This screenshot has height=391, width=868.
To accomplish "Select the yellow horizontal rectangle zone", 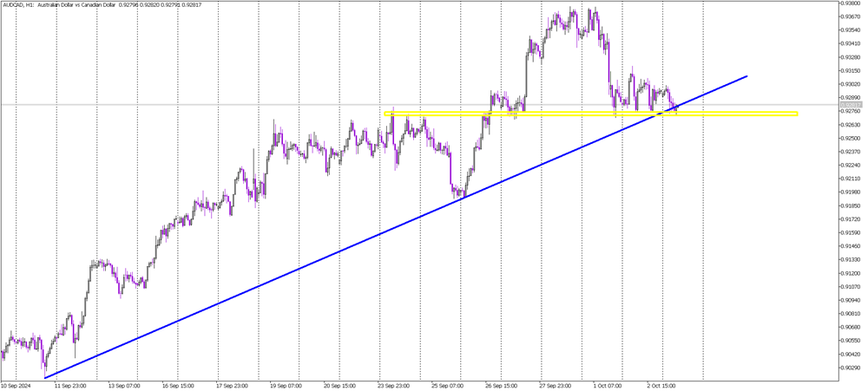I will (x=591, y=114).
